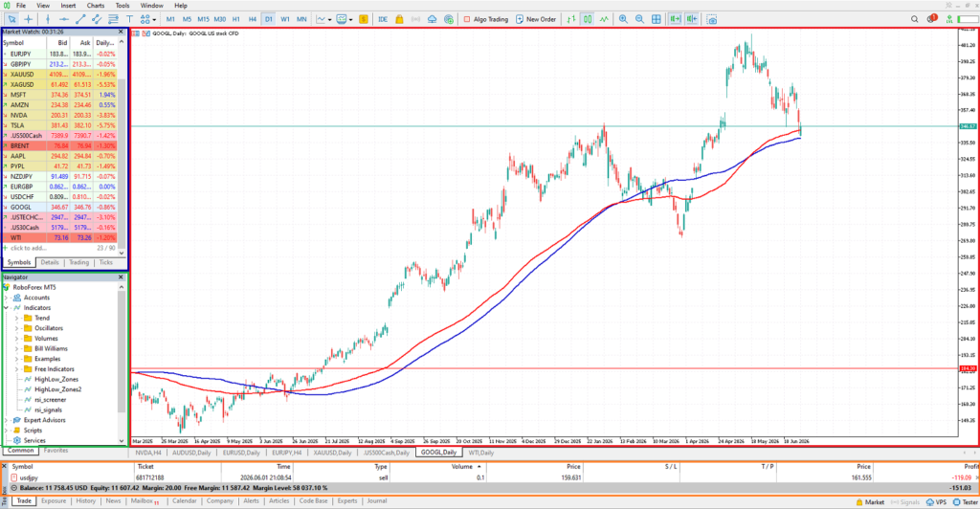
Task: Toggle chart shift from right border
Action: click(x=692, y=19)
